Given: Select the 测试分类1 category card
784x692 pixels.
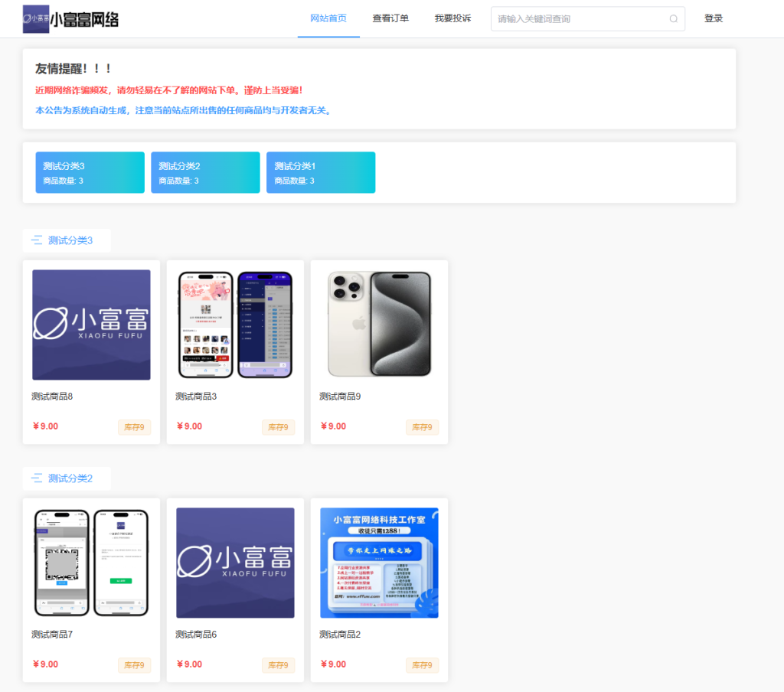Looking at the screenshot, I should (321, 172).
